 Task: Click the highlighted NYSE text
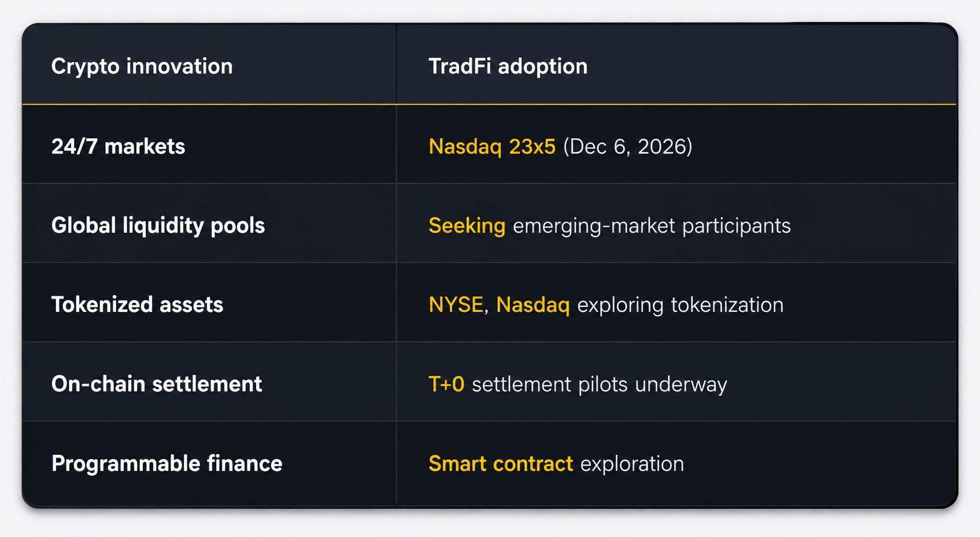[456, 305]
